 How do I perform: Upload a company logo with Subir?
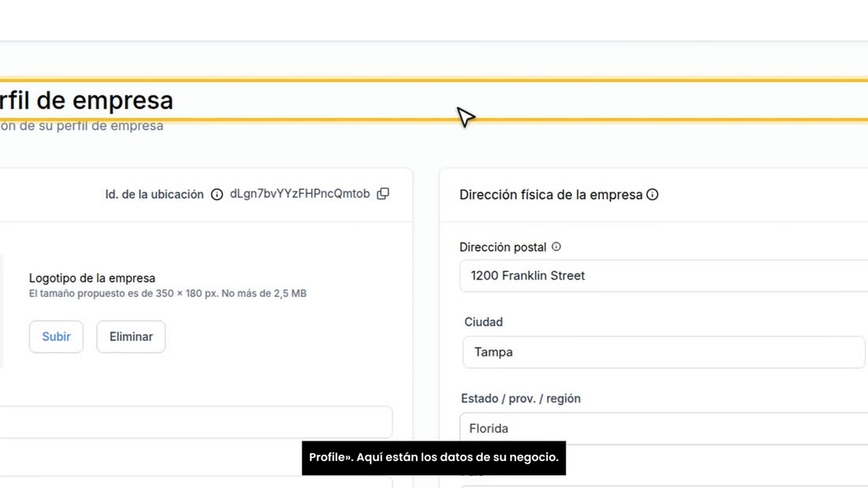[x=56, y=336]
